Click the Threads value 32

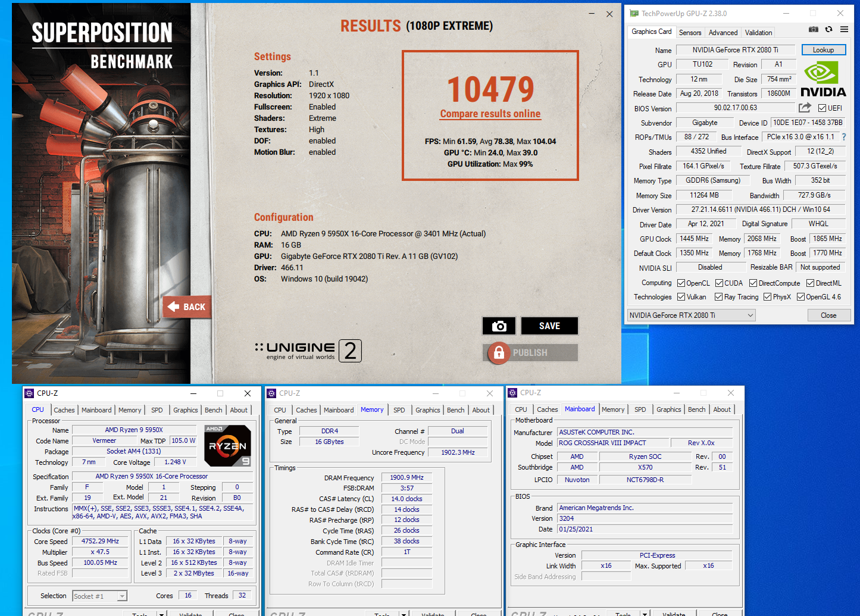click(242, 595)
